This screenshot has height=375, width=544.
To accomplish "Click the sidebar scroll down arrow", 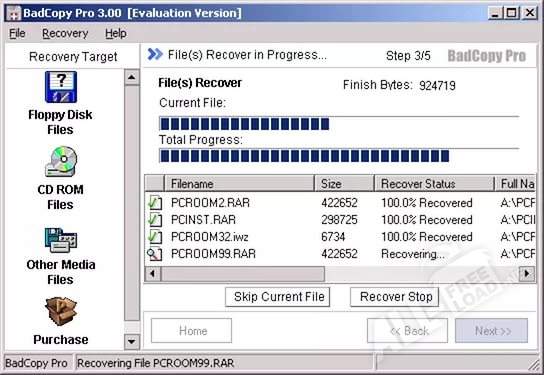I will (x=131, y=342).
